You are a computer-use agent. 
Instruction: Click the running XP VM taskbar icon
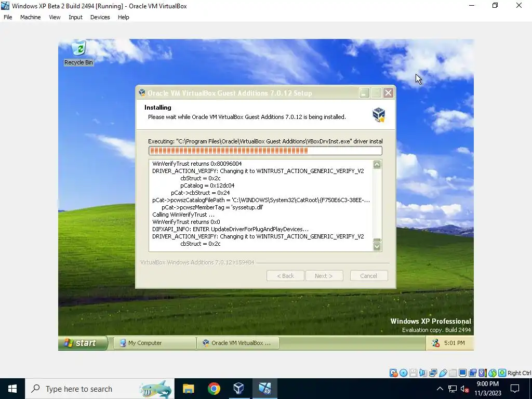click(264, 389)
